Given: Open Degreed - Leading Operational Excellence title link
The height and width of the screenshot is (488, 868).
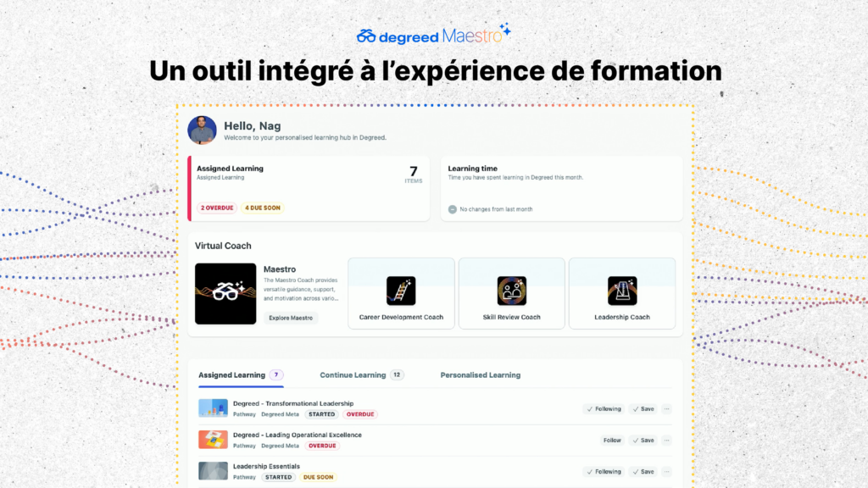Looking at the screenshot, I should pos(298,435).
